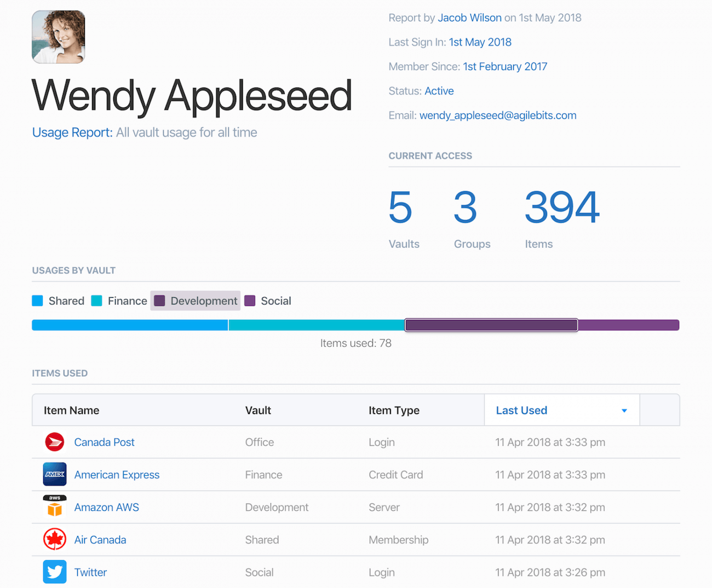Open the Last Used sort dropdown
Image resolution: width=712 pixels, height=588 pixels.
[561, 410]
